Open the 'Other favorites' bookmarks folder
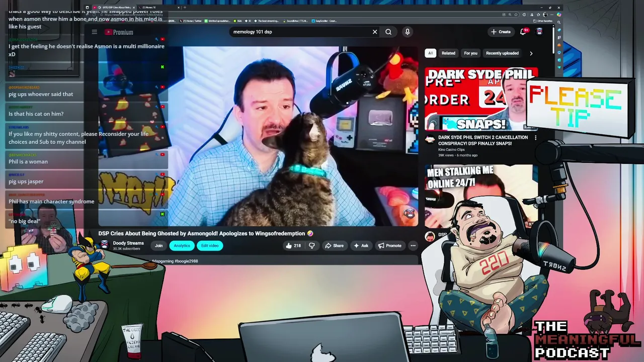The image size is (644, 362). point(543,21)
